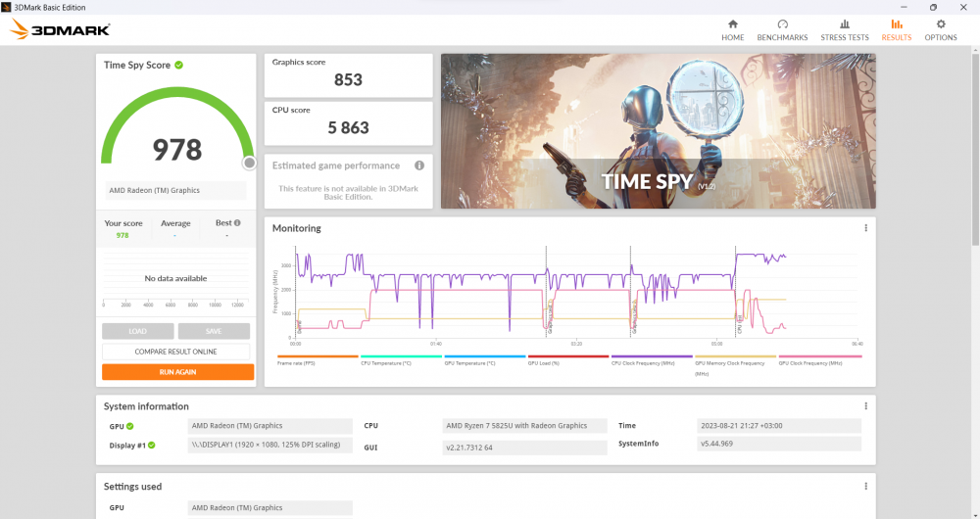Open Settings used three-dot menu

point(865,486)
